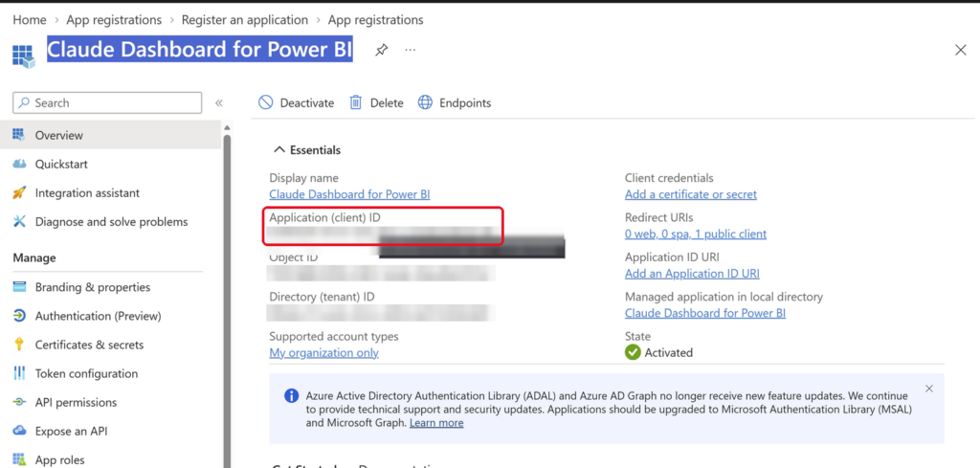Click the Authentication (Preview) icon
This screenshot has height=468, width=980.
tap(19, 316)
